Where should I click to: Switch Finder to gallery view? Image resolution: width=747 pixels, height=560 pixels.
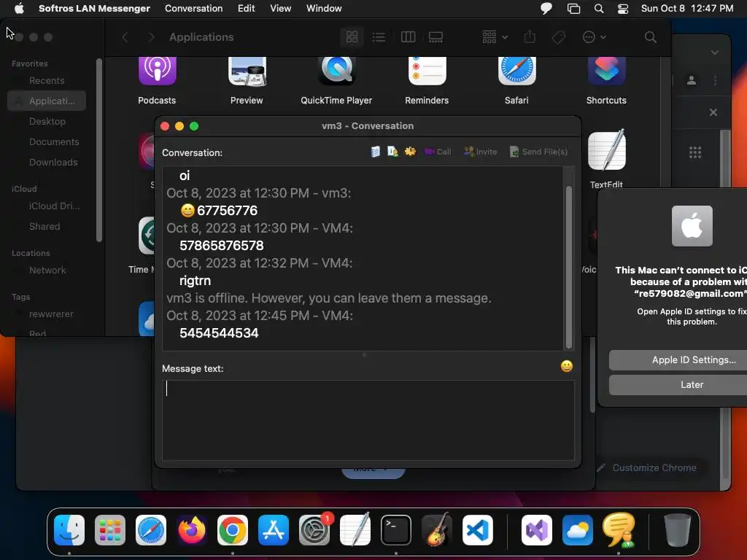click(x=436, y=37)
